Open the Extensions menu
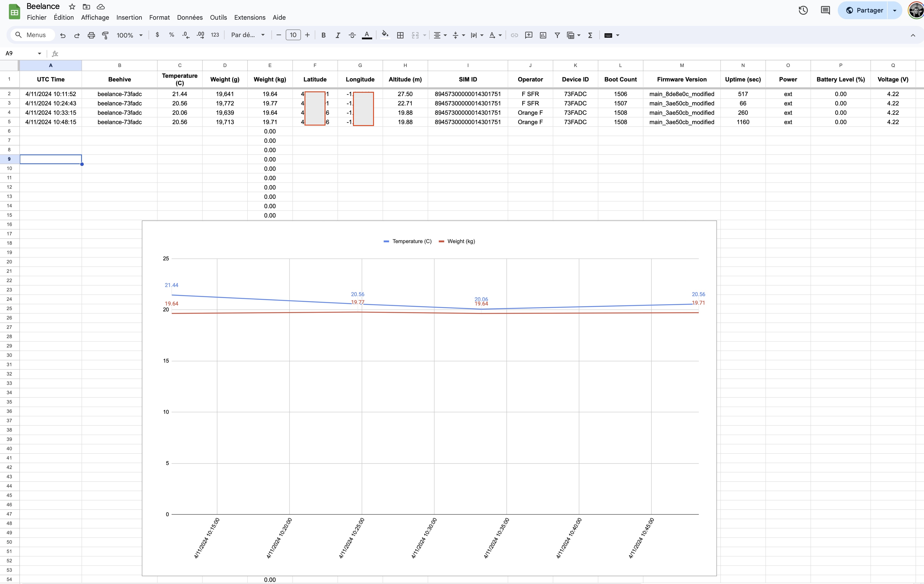Screen dimensions: 924x584 (x=249, y=18)
